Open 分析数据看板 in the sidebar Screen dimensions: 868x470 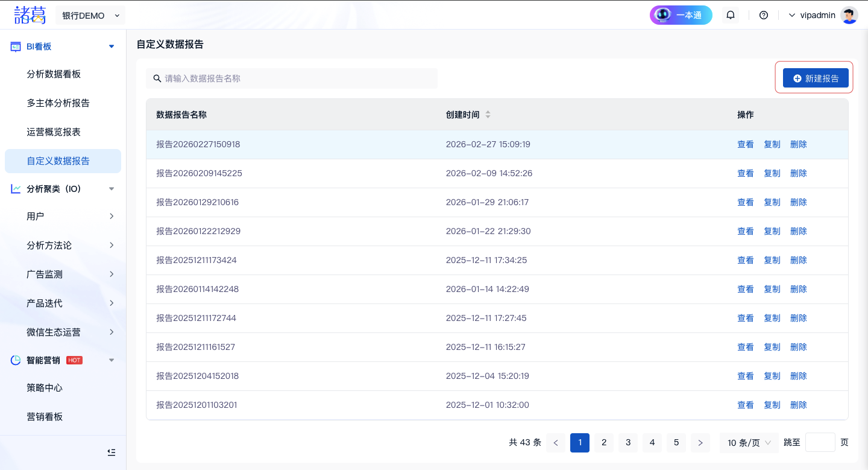click(54, 74)
